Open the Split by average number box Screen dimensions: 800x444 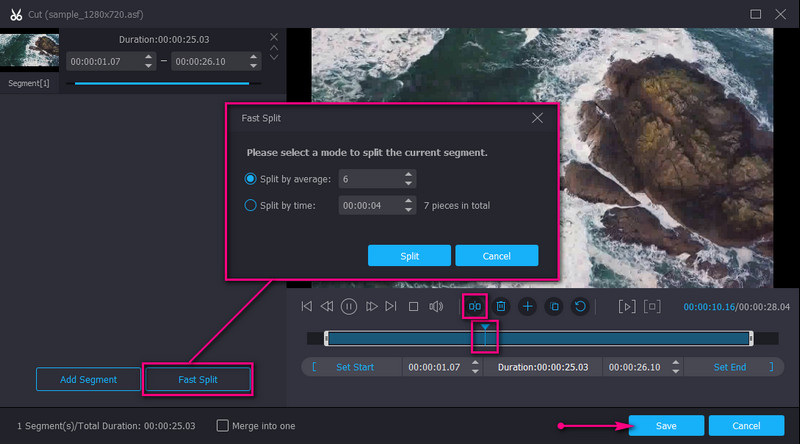[368, 179]
